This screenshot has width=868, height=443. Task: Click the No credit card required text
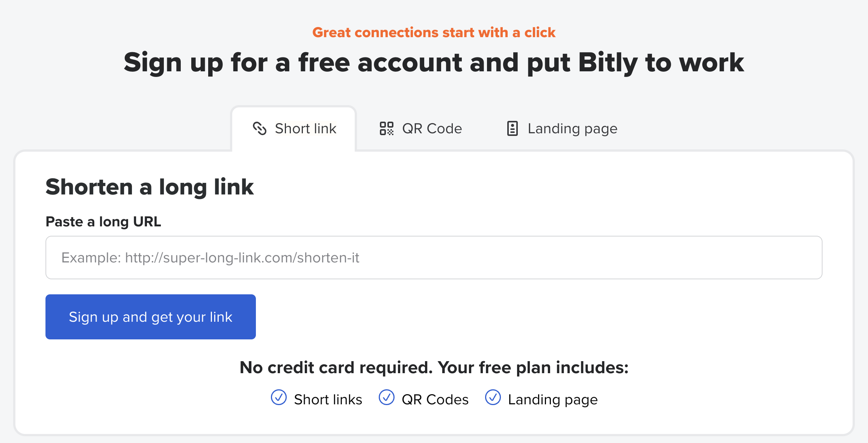(434, 368)
